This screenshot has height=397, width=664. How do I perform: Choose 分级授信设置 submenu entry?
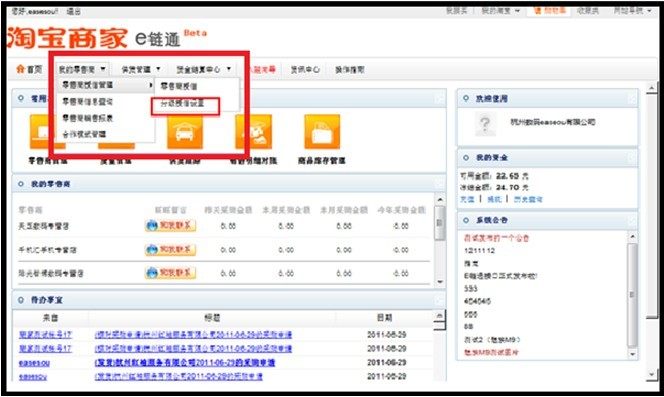coord(182,103)
